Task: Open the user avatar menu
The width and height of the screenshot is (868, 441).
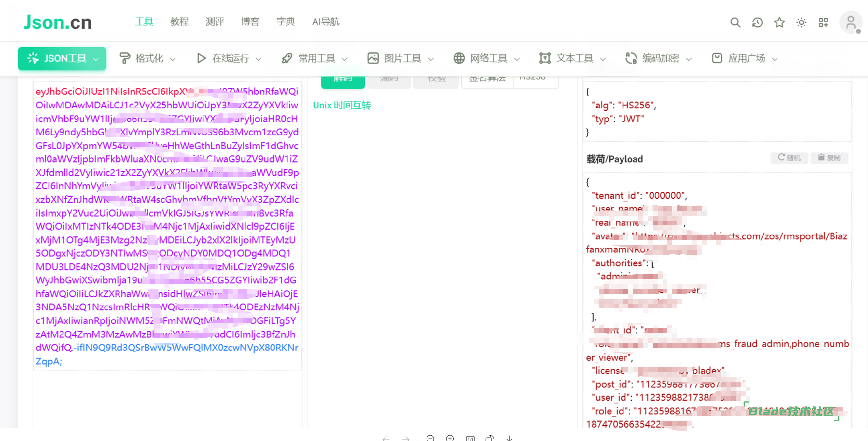Action: point(850,22)
